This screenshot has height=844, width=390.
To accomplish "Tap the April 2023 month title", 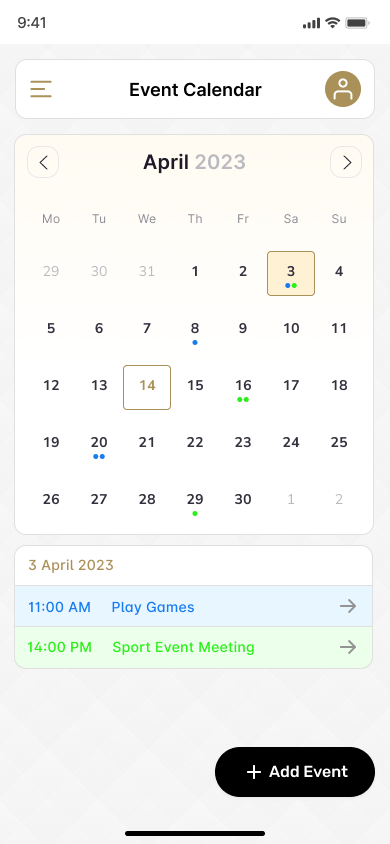I will coord(194,162).
